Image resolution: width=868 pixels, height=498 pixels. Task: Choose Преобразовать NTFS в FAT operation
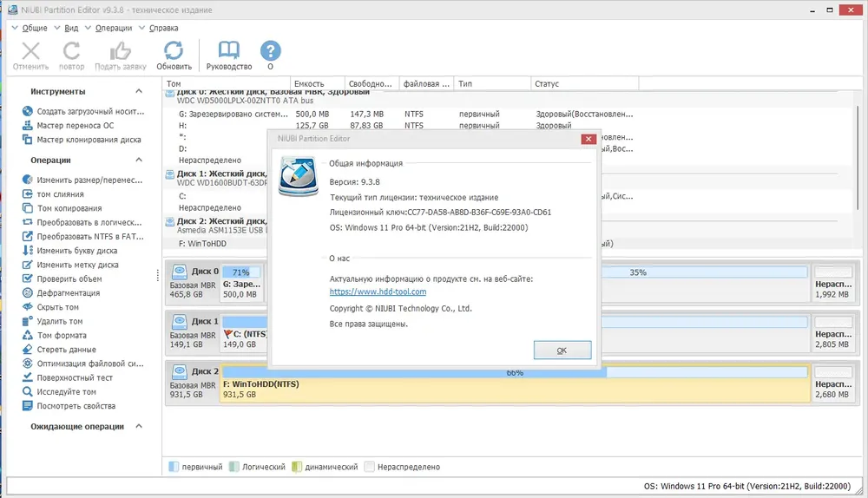click(83, 236)
